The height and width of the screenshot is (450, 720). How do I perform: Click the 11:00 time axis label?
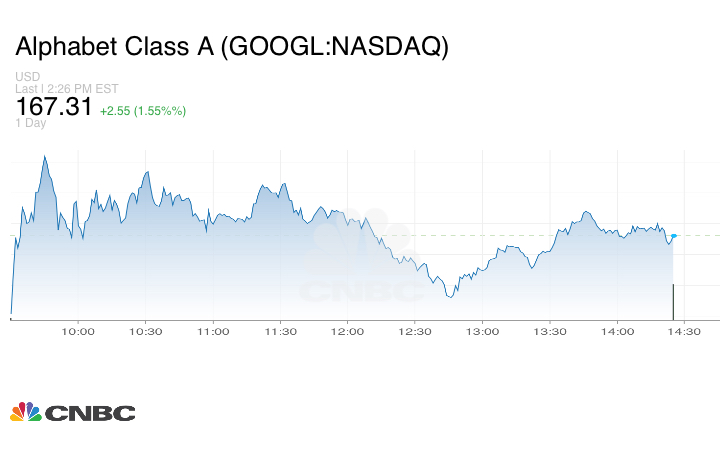click(x=213, y=332)
